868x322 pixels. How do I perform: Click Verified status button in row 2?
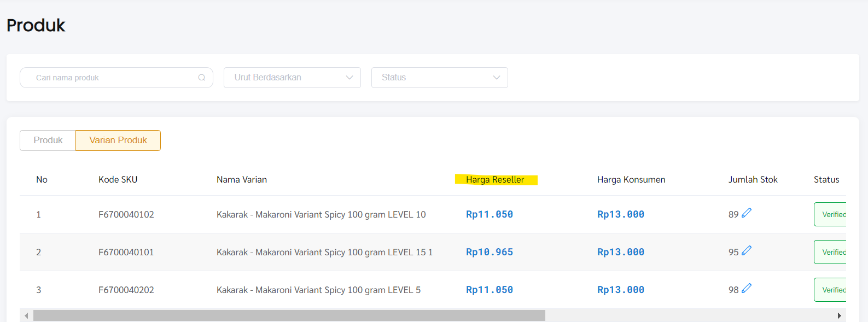pyautogui.click(x=830, y=252)
